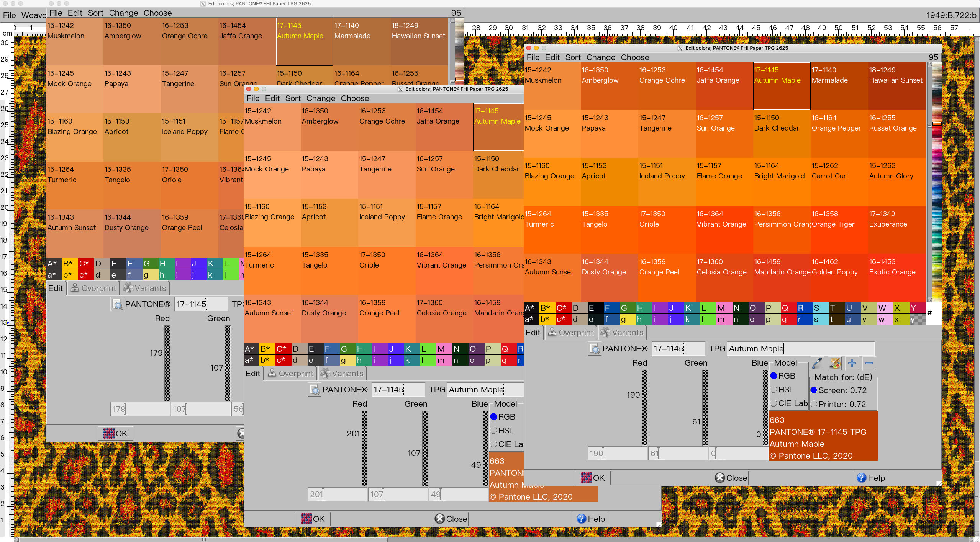Open Sort menu in right window
Image resolution: width=980 pixels, height=542 pixels.
[x=573, y=57]
